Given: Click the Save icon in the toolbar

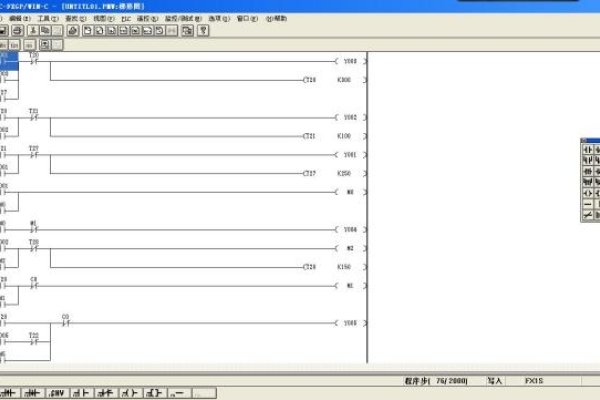Looking at the screenshot, I should 4,31.
